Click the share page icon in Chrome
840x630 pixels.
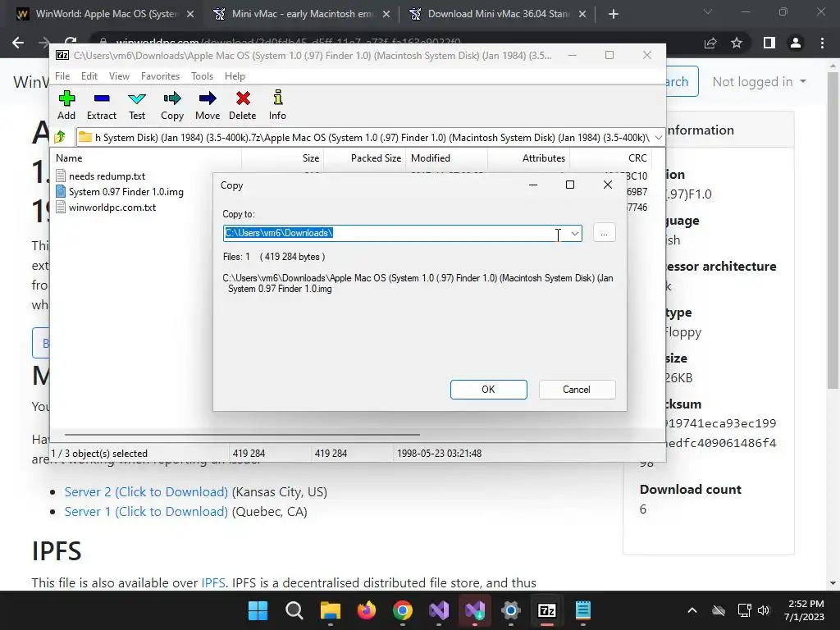710,43
